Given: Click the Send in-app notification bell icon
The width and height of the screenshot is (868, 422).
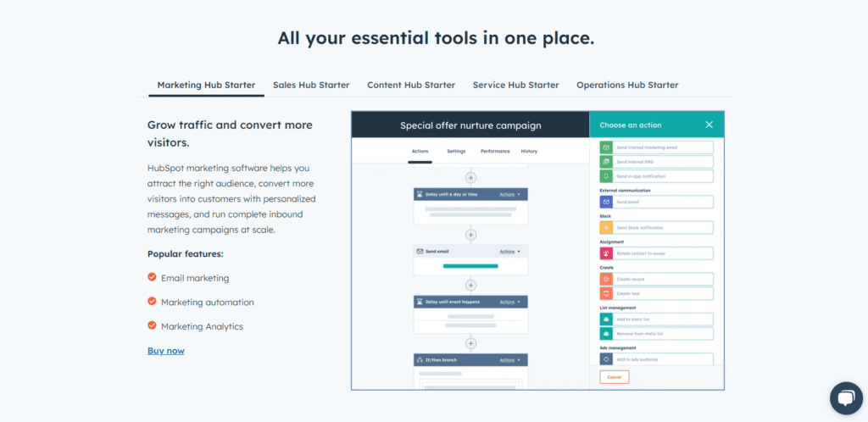Looking at the screenshot, I should (x=606, y=176).
